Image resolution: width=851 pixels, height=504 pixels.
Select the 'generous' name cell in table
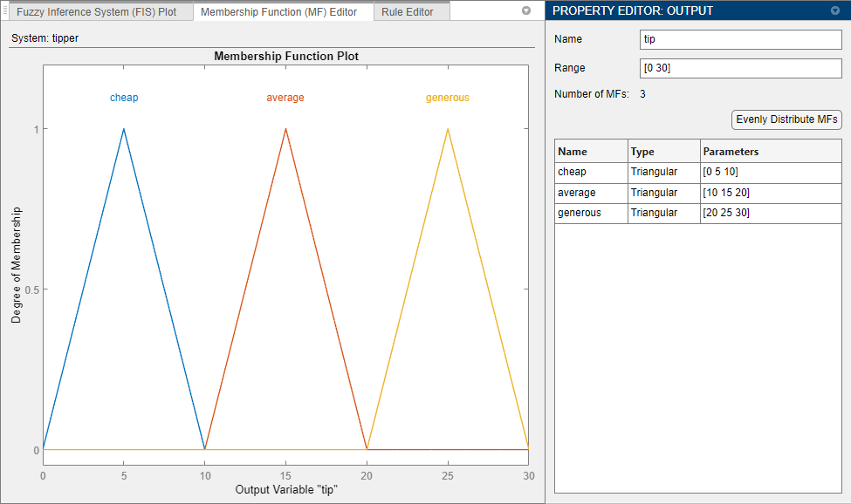point(591,214)
